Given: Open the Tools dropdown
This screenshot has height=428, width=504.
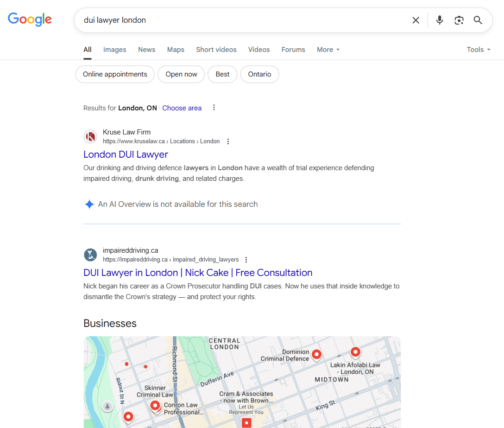Looking at the screenshot, I should click(478, 50).
